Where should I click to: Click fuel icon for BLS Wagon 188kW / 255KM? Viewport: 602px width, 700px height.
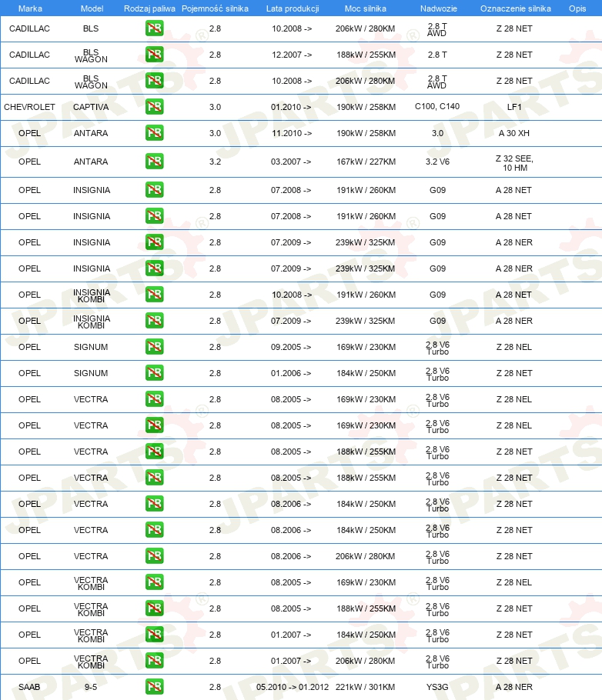click(x=154, y=55)
